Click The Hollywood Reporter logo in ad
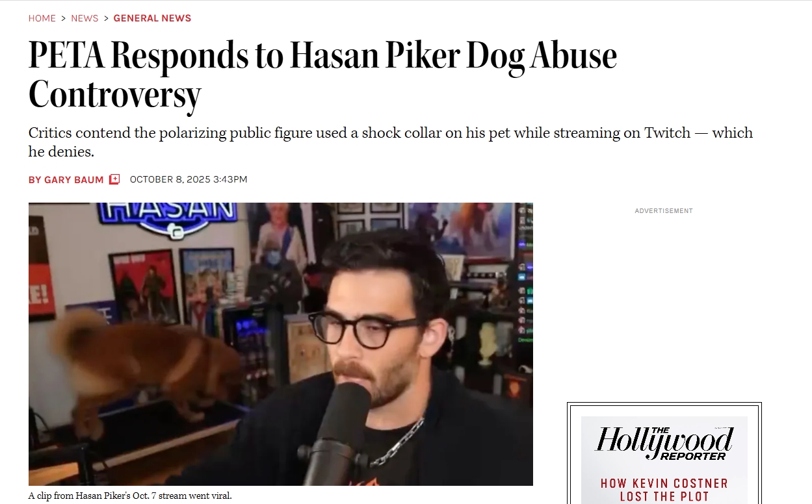The height and width of the screenshot is (504, 812). coord(664,443)
